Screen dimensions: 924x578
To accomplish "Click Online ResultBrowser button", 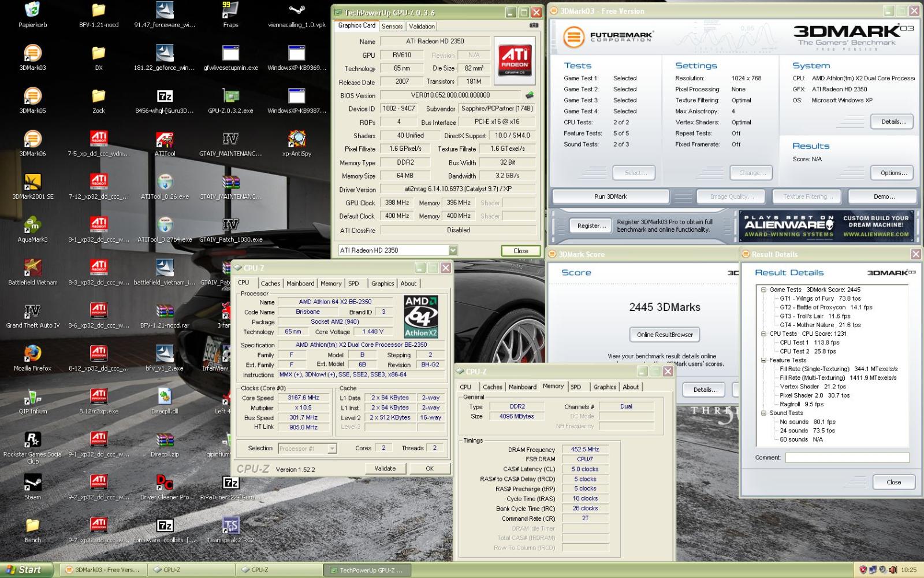I will coord(665,335).
